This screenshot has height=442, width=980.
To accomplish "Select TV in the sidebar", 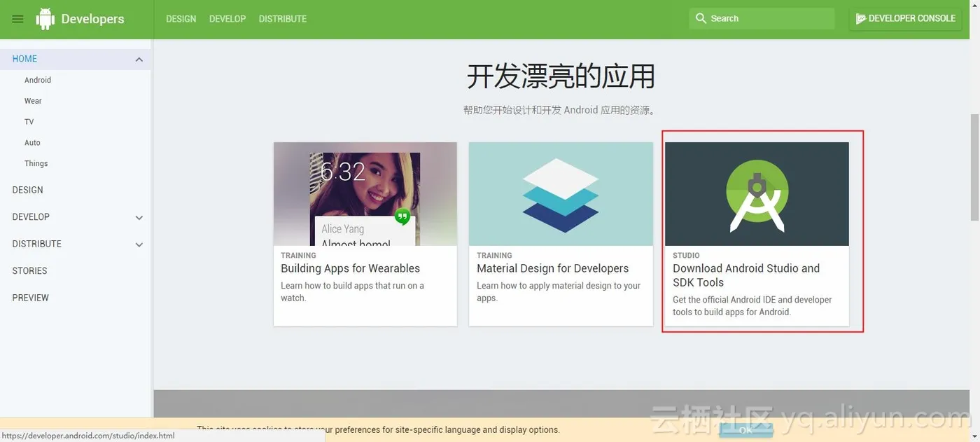I will click(29, 122).
